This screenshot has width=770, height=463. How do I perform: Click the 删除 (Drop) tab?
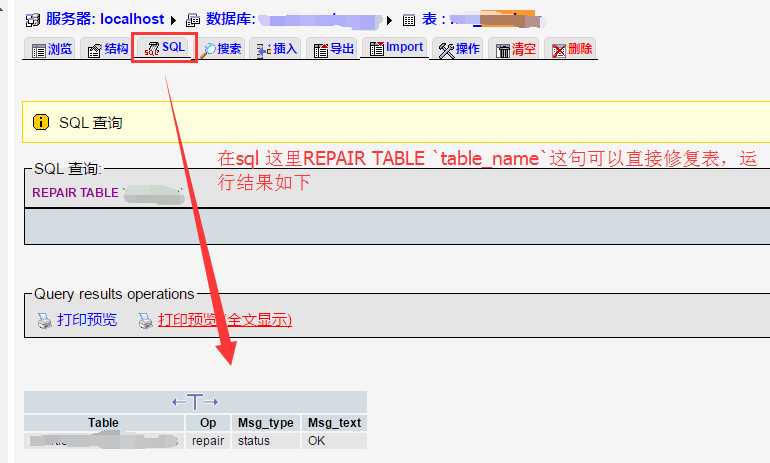pos(571,49)
